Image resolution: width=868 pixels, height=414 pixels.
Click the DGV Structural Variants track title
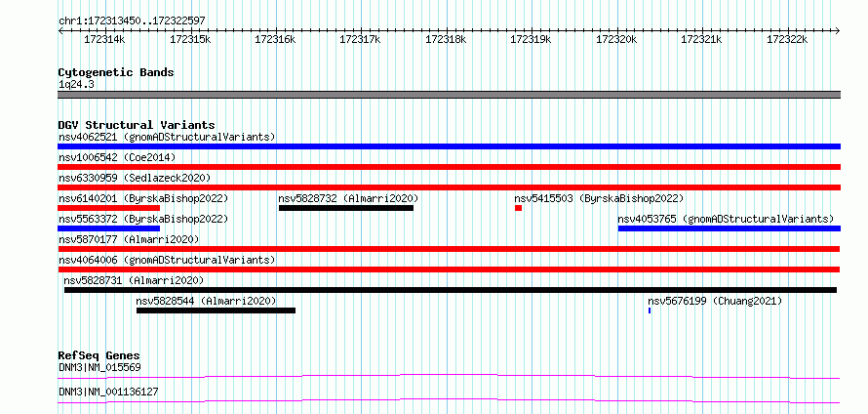[x=137, y=125]
